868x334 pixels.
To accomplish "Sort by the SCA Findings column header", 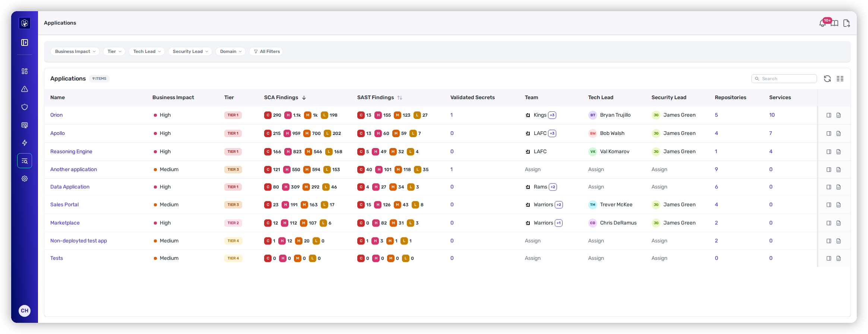I will point(285,97).
